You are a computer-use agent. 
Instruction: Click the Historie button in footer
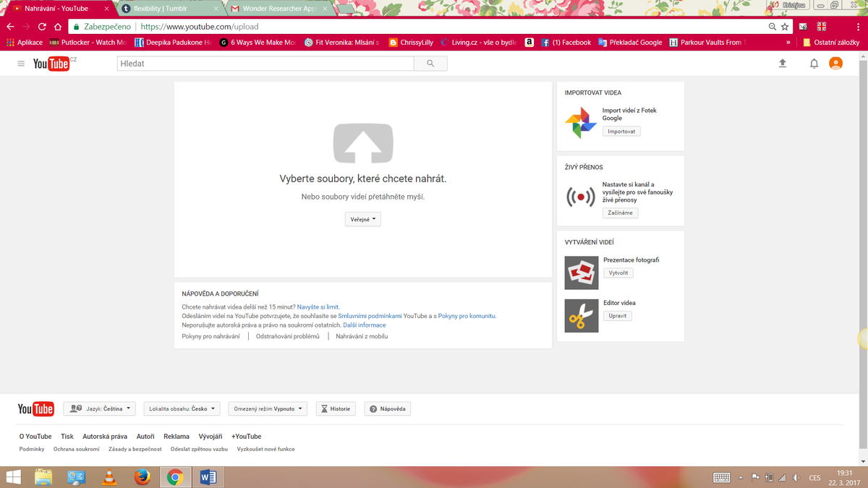coord(336,408)
